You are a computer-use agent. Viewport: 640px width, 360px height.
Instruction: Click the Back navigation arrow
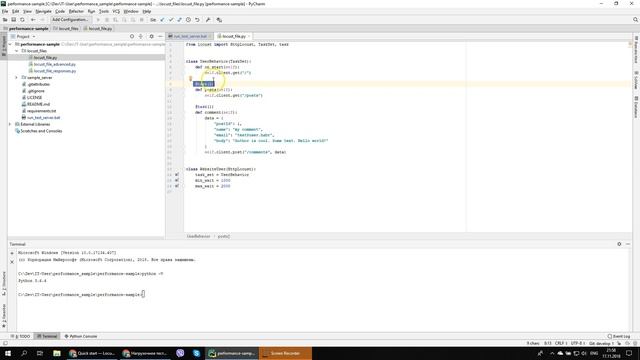[x=33, y=20]
